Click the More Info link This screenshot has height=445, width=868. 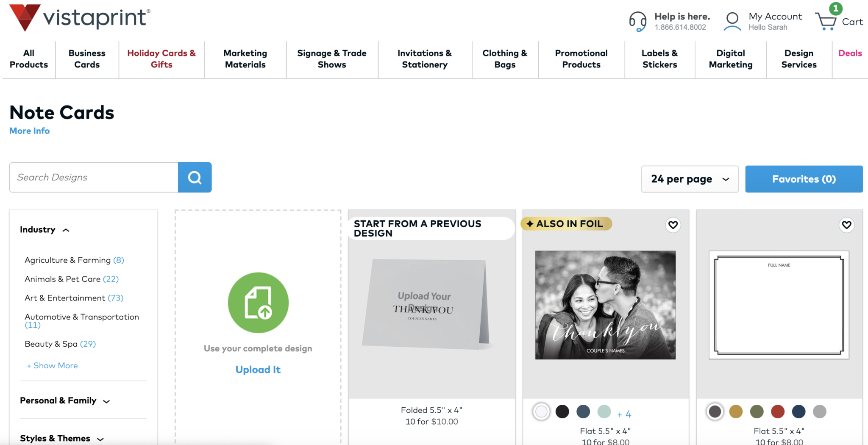pyautogui.click(x=30, y=131)
